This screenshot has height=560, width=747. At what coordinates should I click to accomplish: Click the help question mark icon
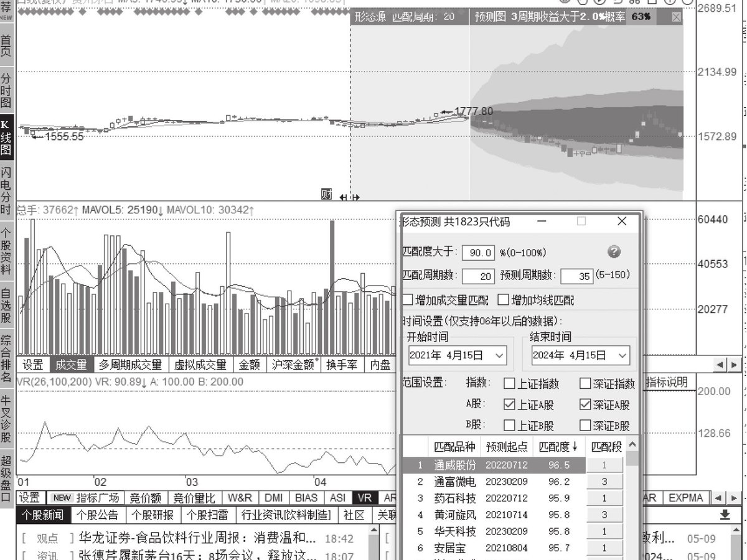point(614,251)
